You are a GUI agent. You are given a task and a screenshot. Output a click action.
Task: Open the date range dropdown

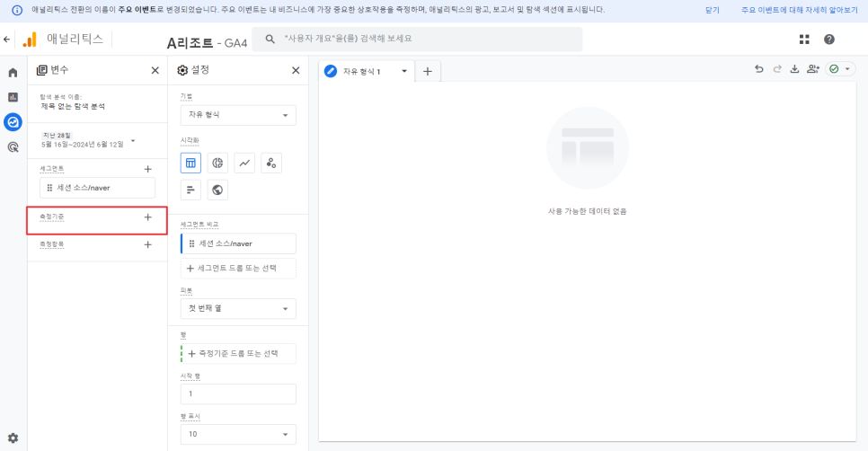point(87,140)
